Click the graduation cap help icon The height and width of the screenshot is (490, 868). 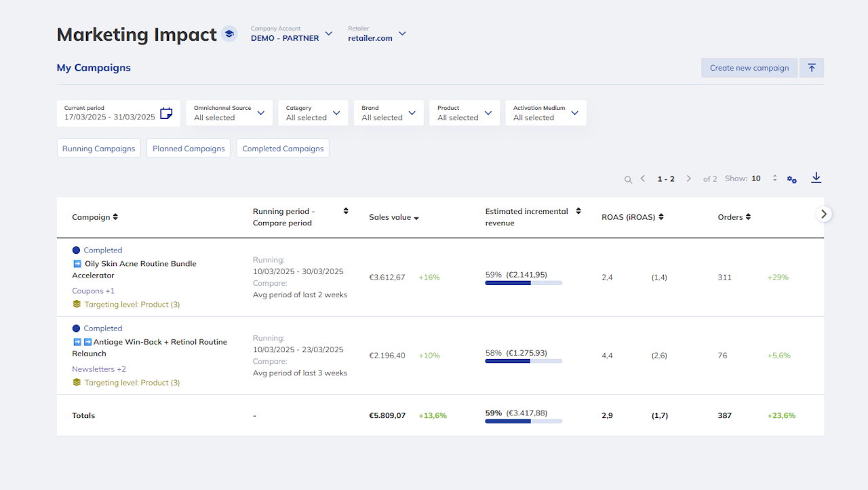pyautogui.click(x=229, y=34)
